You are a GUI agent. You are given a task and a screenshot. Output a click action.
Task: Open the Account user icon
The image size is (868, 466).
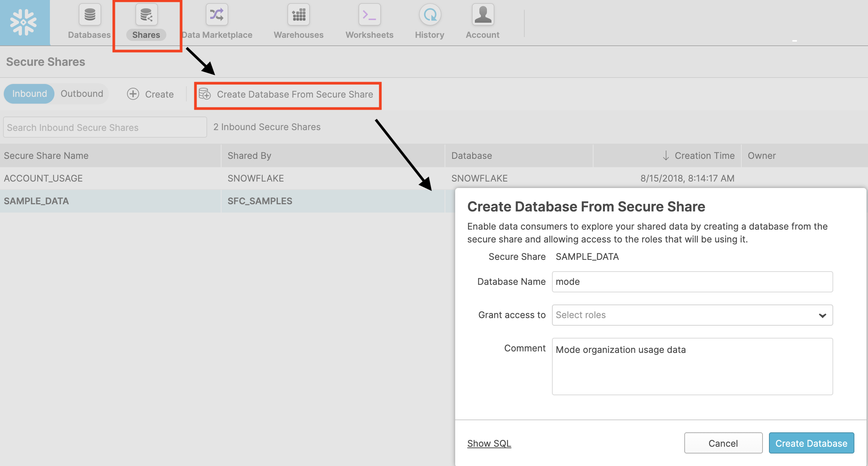pyautogui.click(x=483, y=15)
